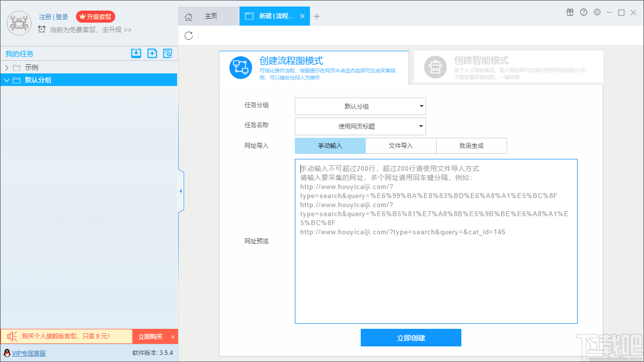Click the 注册 register link
The image size is (644, 362).
click(x=45, y=17)
